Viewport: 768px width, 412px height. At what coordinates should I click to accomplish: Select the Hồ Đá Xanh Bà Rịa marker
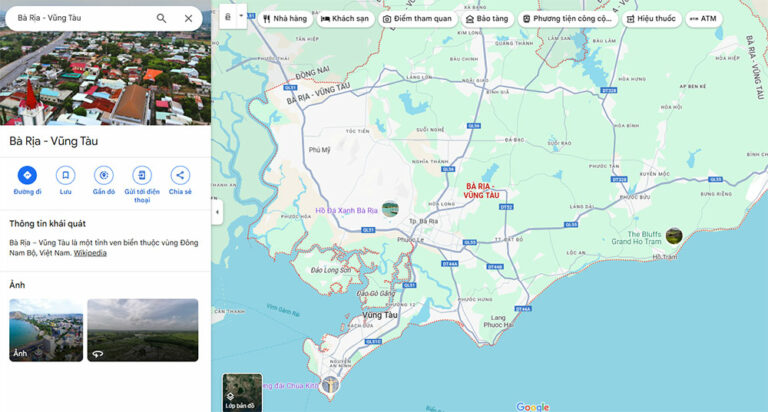point(390,209)
